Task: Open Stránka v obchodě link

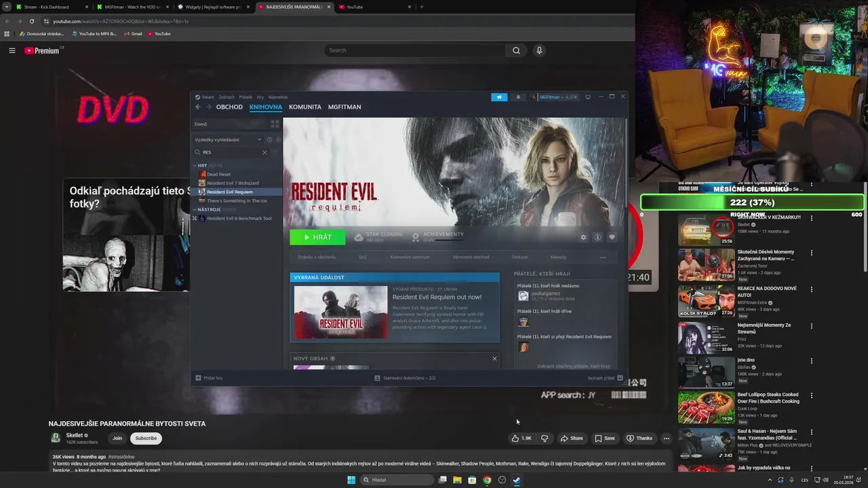Action: pyautogui.click(x=317, y=258)
